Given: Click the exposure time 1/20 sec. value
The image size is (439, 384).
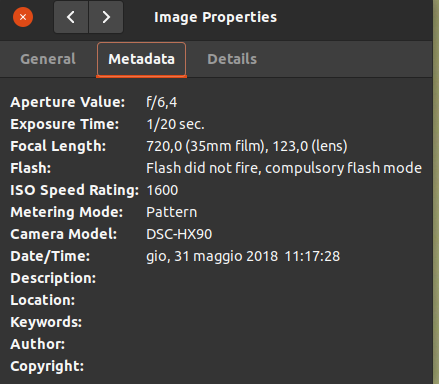Looking at the screenshot, I should pyautogui.click(x=175, y=124).
